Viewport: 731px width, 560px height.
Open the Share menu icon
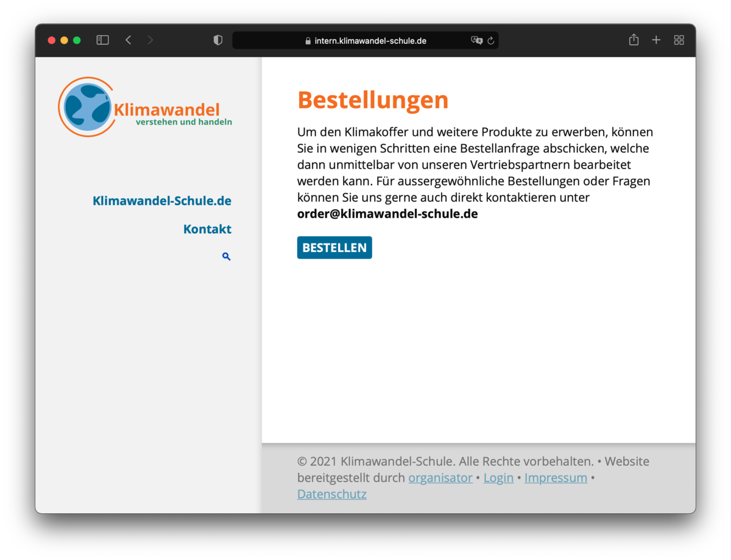(x=634, y=40)
